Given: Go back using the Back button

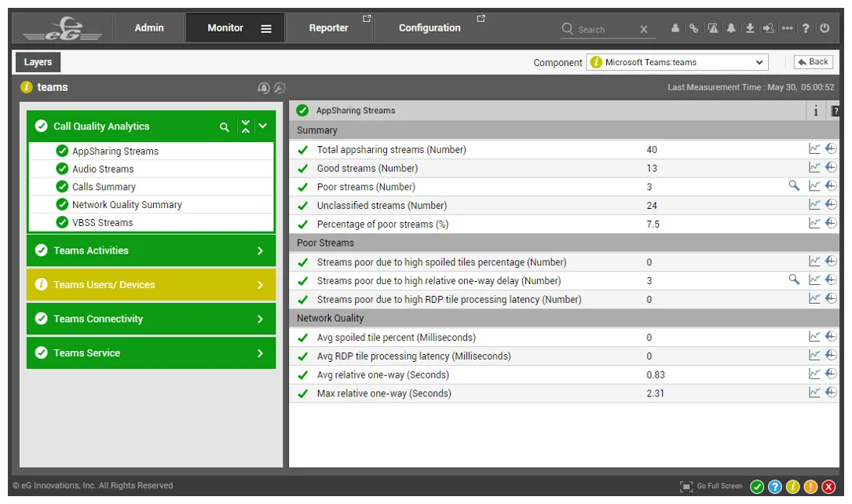Looking at the screenshot, I should [x=814, y=62].
